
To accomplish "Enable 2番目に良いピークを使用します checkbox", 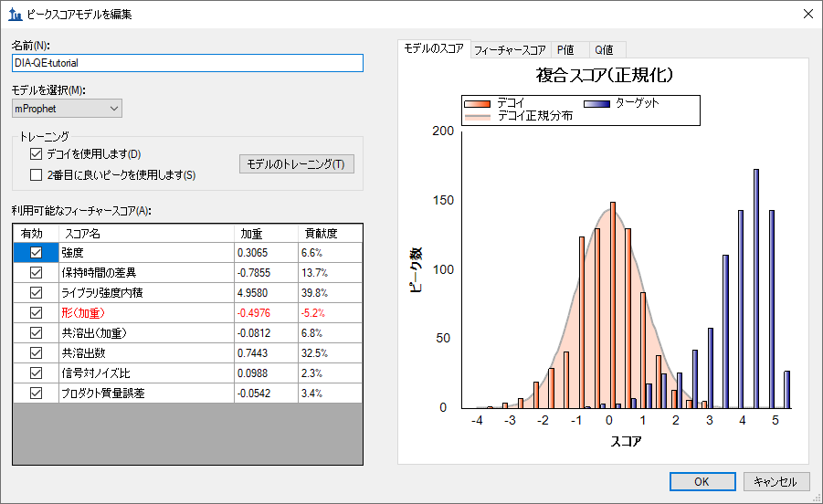I will coord(37,174).
